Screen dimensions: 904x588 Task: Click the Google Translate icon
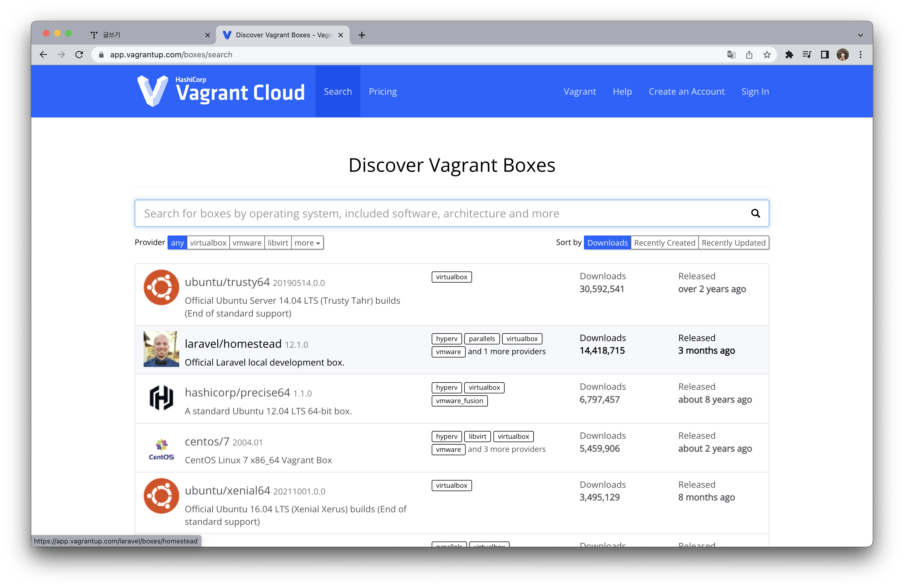coord(731,55)
